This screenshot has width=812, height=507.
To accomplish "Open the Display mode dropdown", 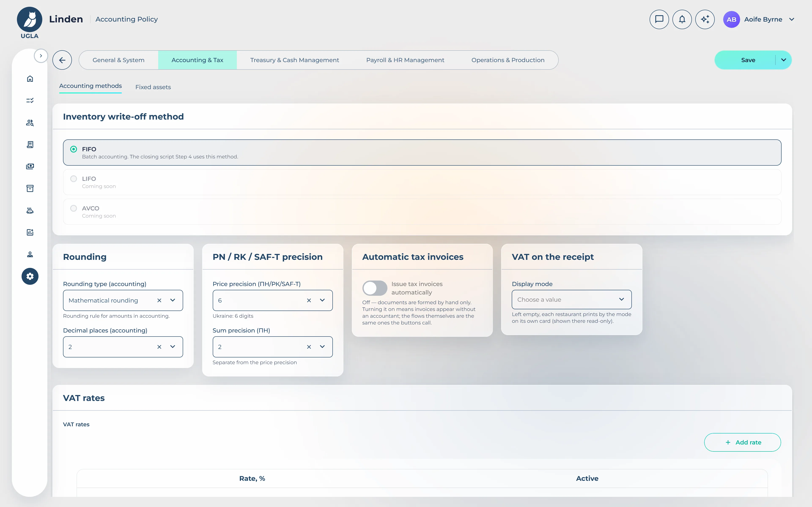I will 571,299.
